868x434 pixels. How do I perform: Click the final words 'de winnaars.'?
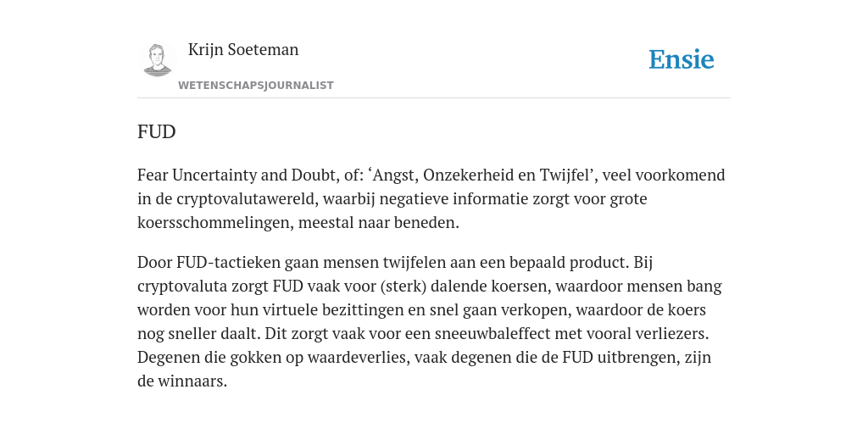tap(182, 382)
